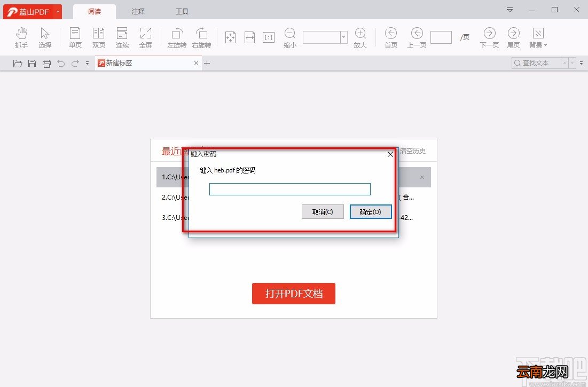This screenshot has height=387, width=588.
Task: Add a new tab with the plus button
Action: tap(207, 64)
